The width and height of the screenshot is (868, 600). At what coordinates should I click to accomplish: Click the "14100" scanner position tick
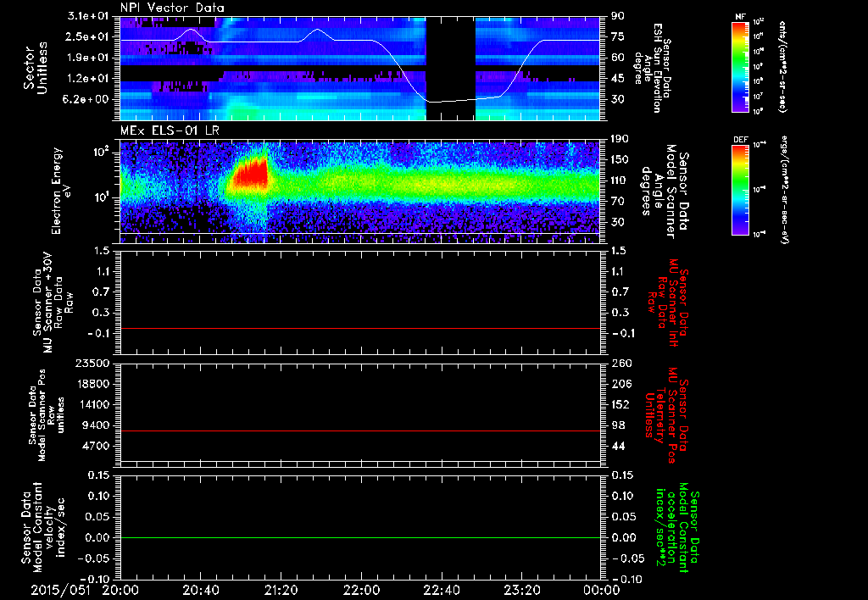point(93,404)
